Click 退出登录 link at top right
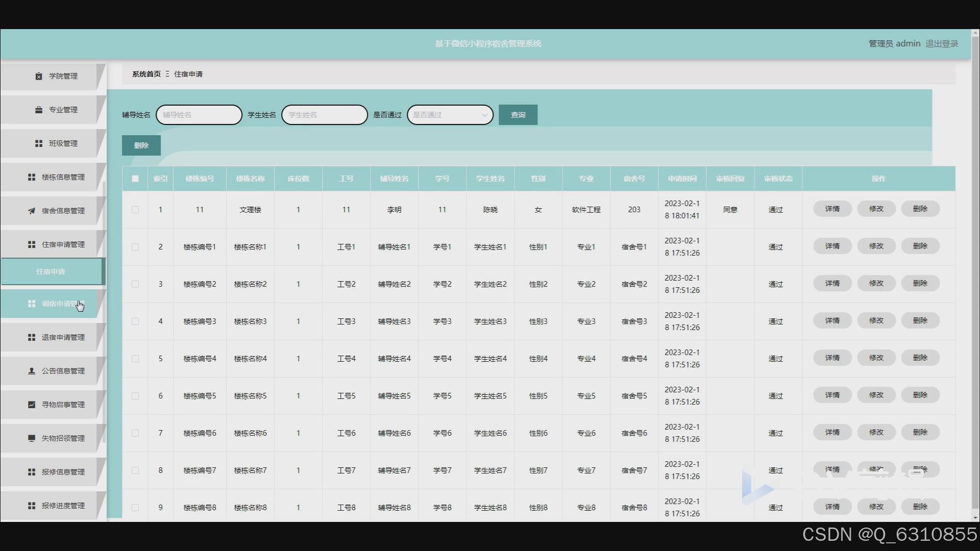This screenshot has width=980, height=551. coord(941,44)
